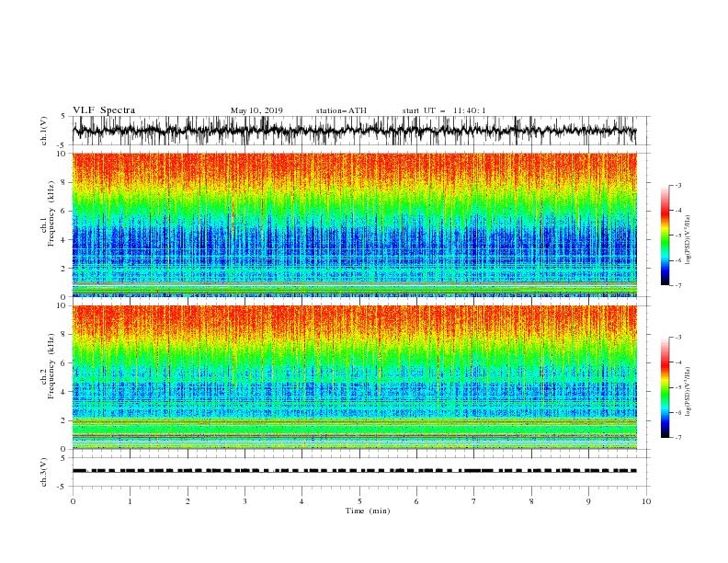Click the "ch.3(V)" axis label
This screenshot has height=563, width=728.
[44, 472]
